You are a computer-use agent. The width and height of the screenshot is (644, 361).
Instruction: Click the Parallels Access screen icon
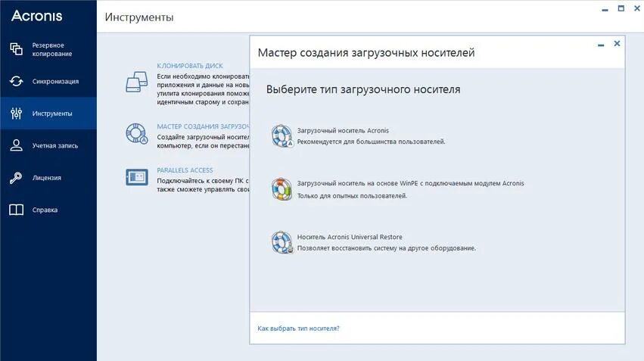coord(137,177)
